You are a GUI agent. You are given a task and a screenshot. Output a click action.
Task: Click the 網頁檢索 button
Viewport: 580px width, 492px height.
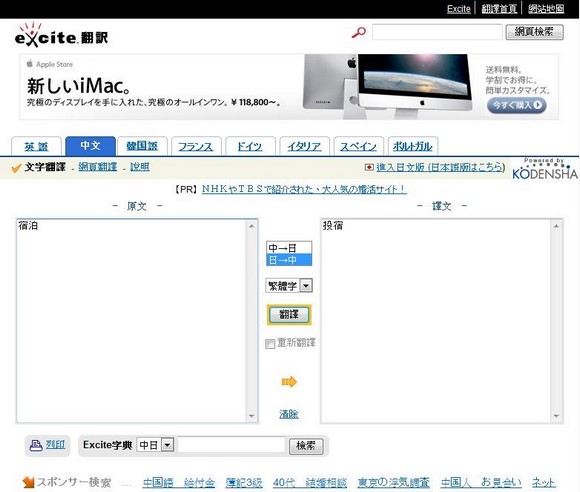tap(535, 32)
